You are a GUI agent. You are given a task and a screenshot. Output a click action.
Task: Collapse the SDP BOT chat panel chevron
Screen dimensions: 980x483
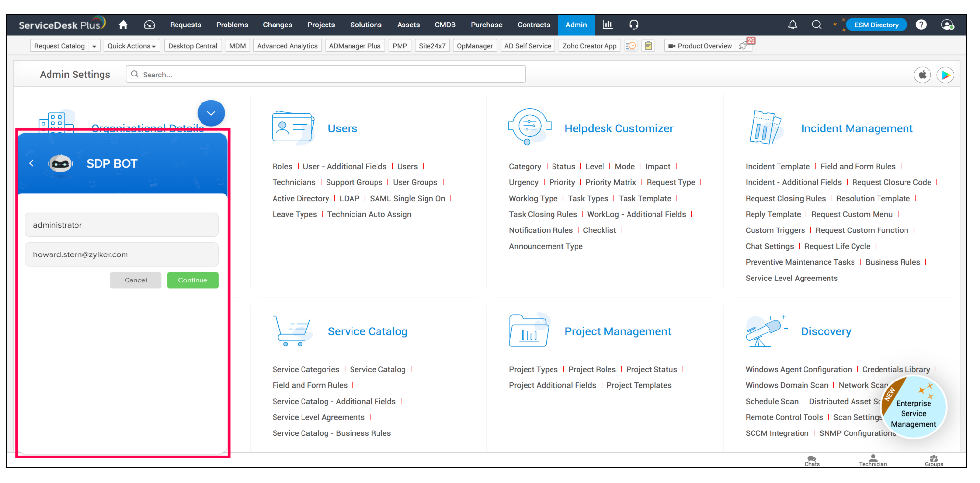pos(211,113)
